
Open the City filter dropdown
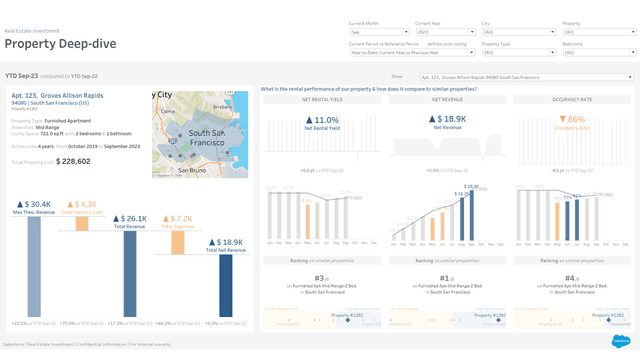[x=519, y=32]
